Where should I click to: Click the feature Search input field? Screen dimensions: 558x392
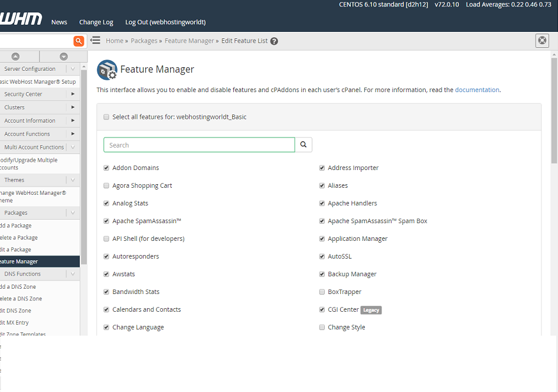pos(199,145)
